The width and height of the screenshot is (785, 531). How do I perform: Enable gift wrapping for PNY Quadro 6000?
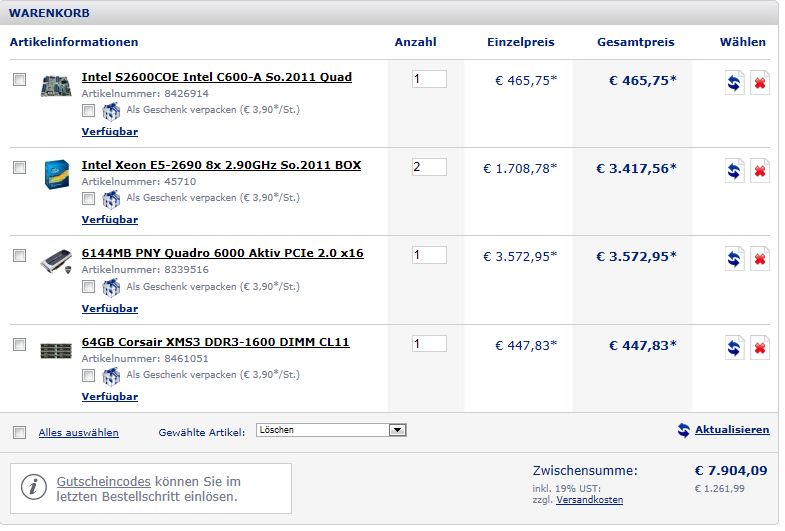coord(89,287)
